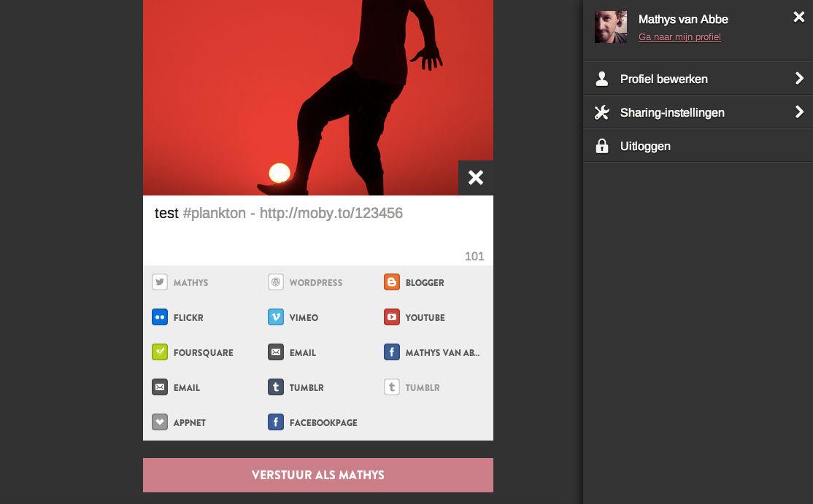Screen dimensions: 813x504
Task: Remove the photo with the X button
Action: coord(476,178)
